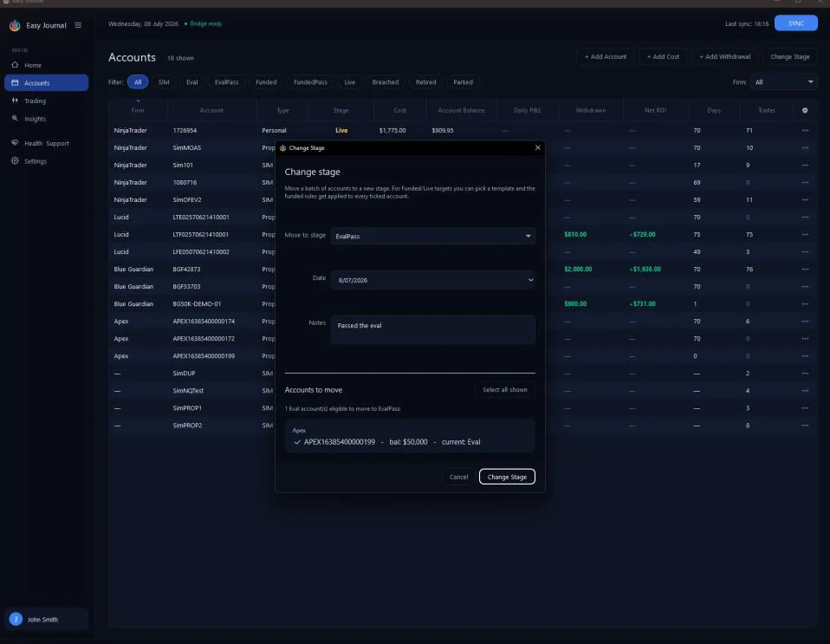Click into the Notes text field

(x=433, y=329)
